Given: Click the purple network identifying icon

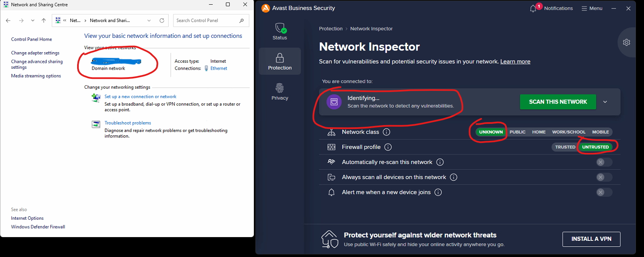Looking at the screenshot, I should (x=334, y=102).
